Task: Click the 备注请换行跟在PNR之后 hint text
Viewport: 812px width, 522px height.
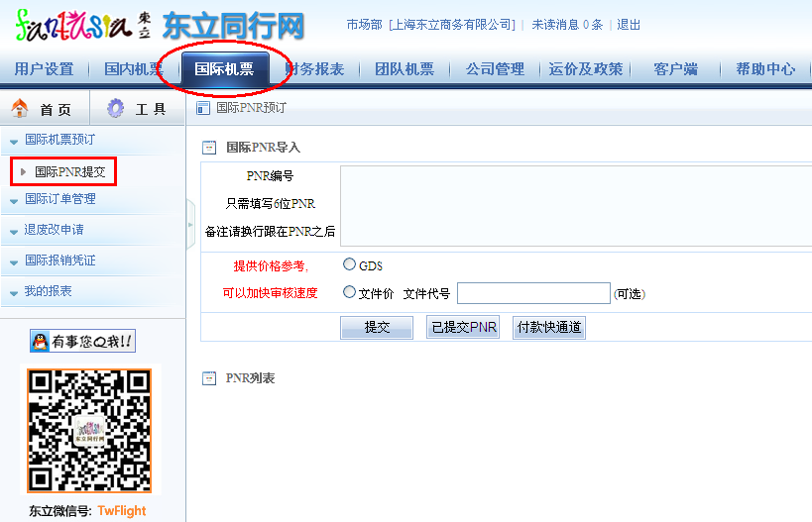Action: tap(271, 232)
